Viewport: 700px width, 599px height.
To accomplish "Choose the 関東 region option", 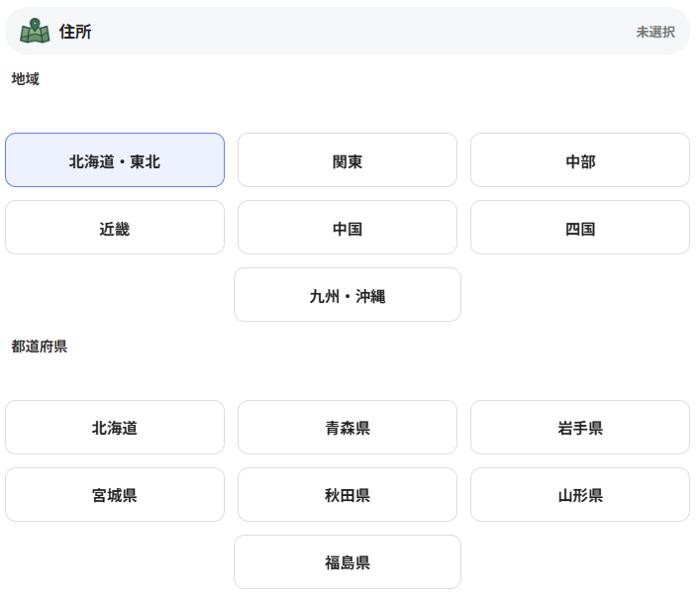I will click(348, 160).
